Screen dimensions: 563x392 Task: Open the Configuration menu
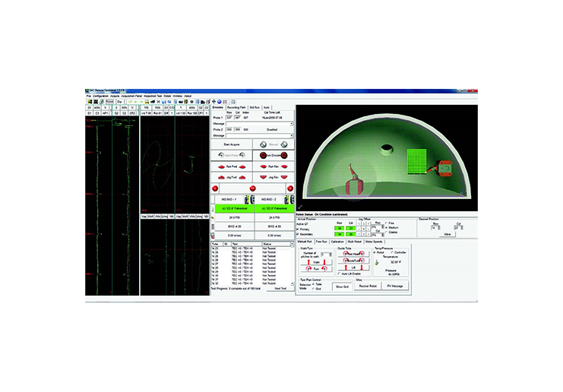[x=100, y=96]
